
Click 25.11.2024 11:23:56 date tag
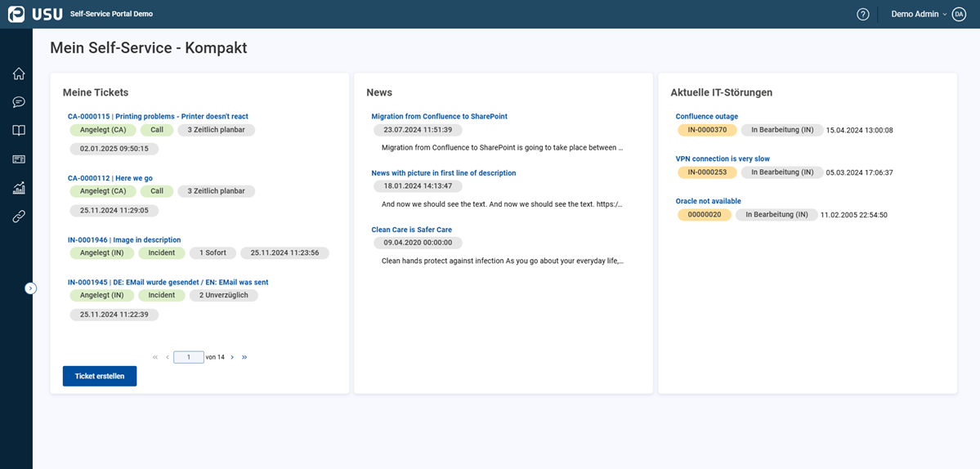click(x=285, y=253)
